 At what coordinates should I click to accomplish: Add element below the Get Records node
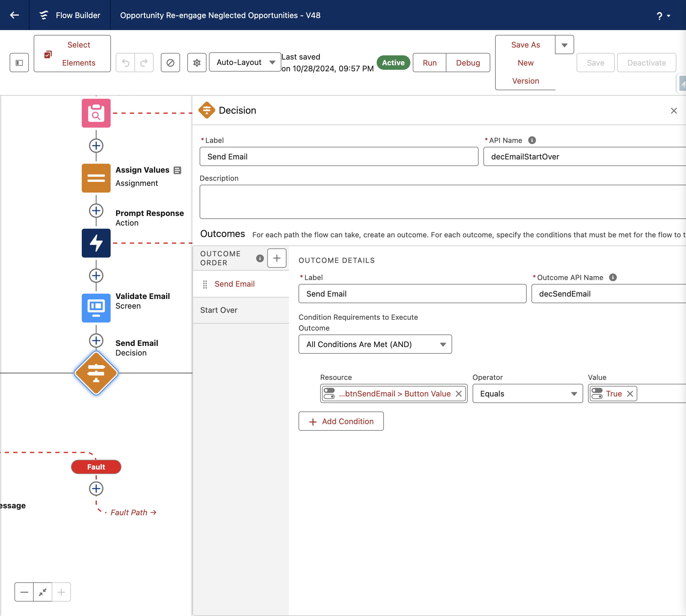96,146
